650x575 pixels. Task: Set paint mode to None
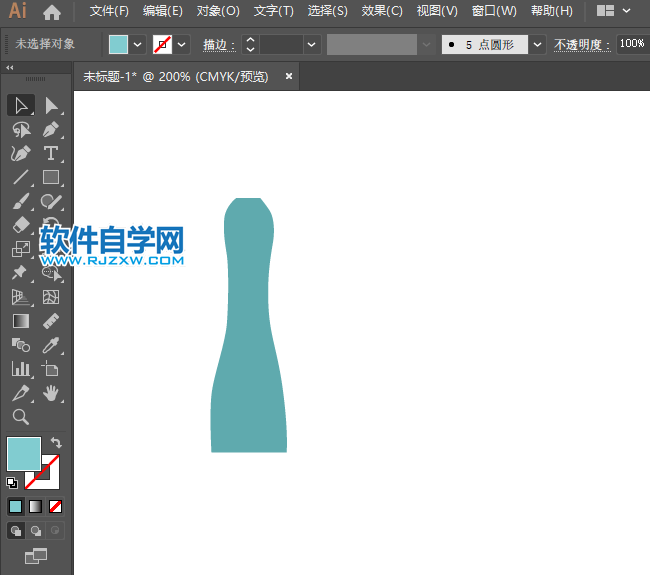[x=55, y=506]
